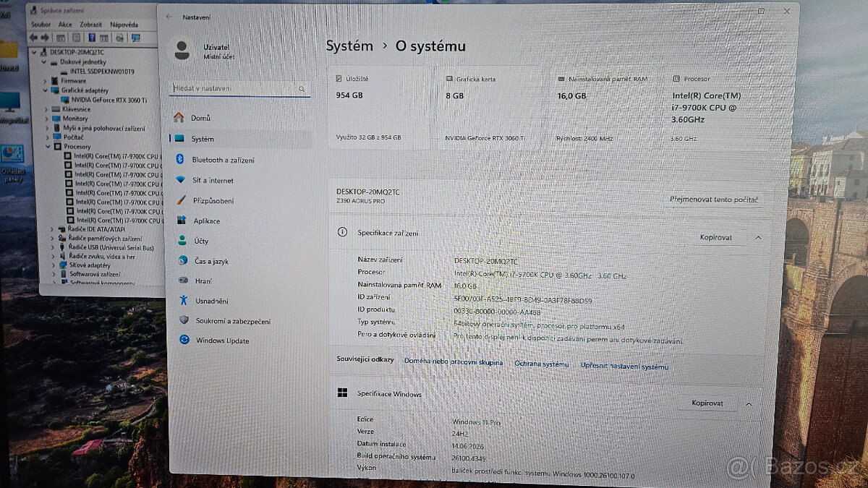The width and height of the screenshot is (868, 488).
Task: Click the monitor scan icon in Správce zařízení toolbar
Action: click(135, 38)
